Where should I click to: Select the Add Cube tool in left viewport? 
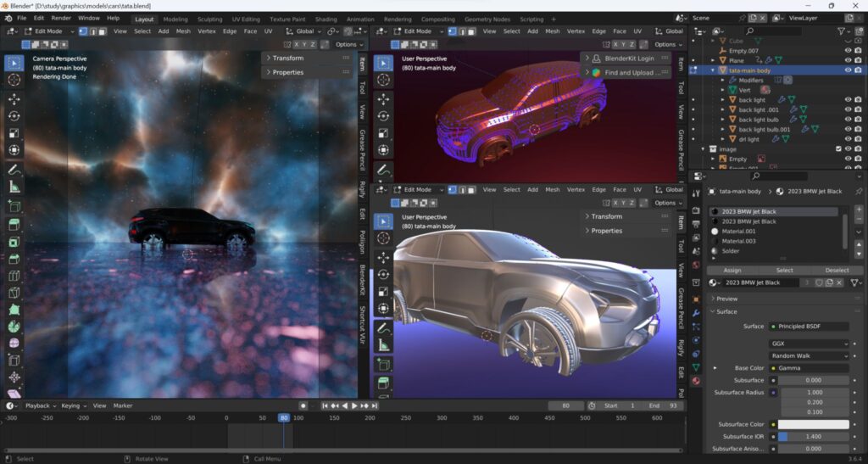[x=14, y=206]
